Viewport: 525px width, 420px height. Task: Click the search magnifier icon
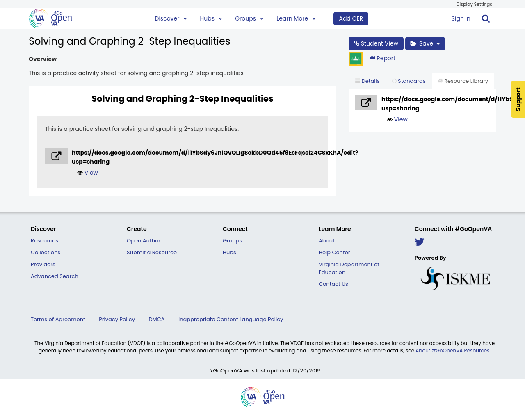click(486, 18)
